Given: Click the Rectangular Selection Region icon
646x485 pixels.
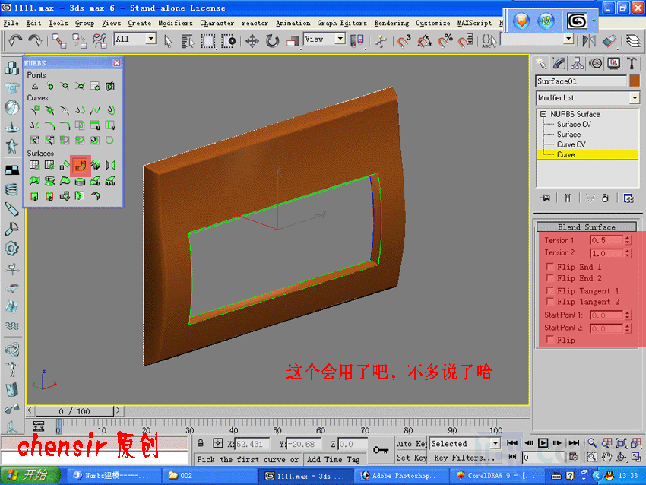Looking at the screenshot, I should point(208,41).
